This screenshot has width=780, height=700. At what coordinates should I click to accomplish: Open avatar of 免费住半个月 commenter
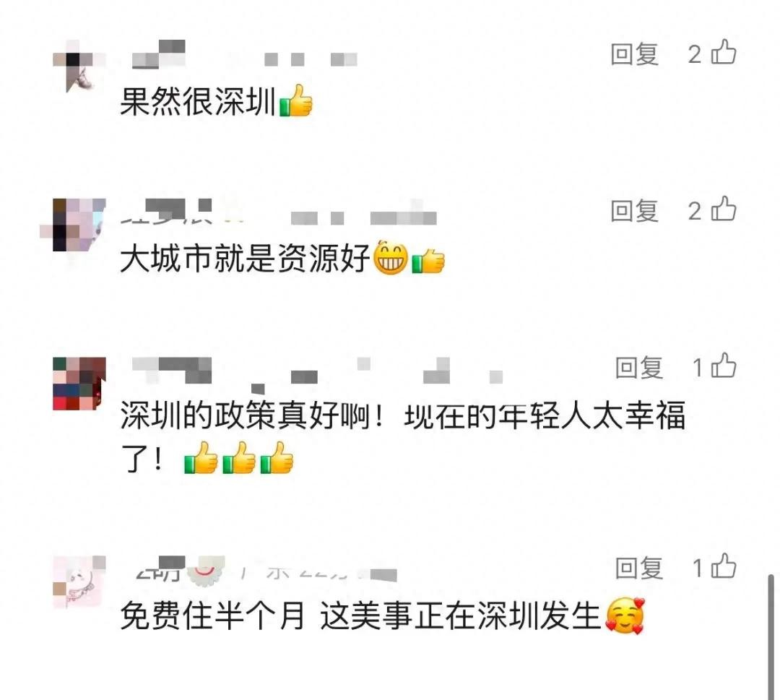coord(79,582)
